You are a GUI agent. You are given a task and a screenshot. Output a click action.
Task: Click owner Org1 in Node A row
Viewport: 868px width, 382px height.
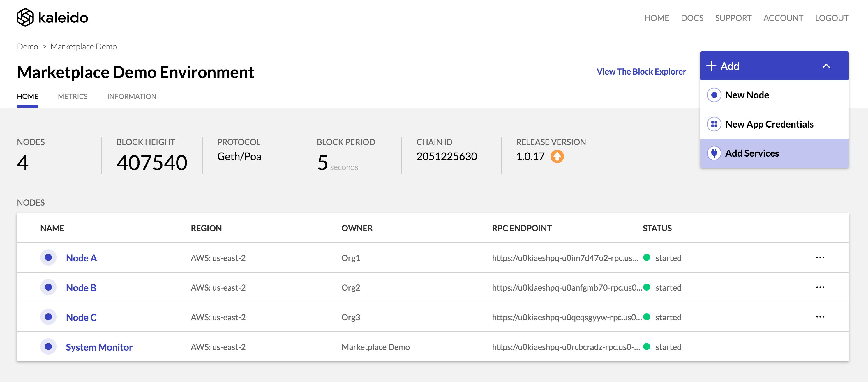coord(350,258)
